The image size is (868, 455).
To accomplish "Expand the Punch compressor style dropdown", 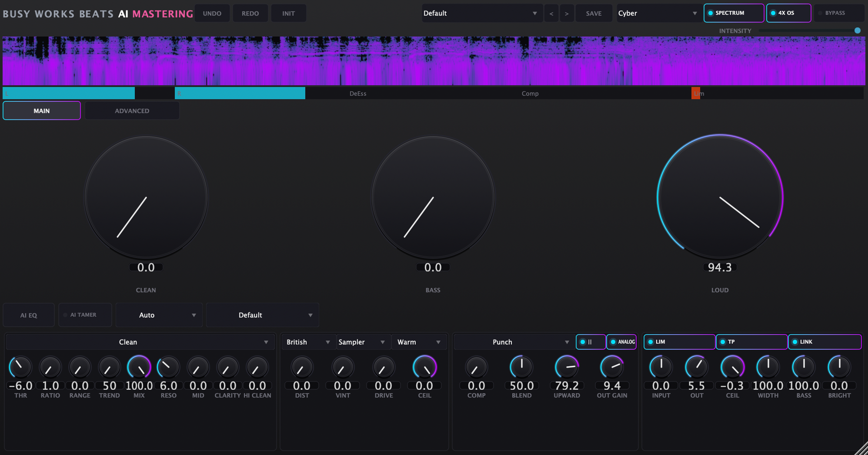I will pyautogui.click(x=512, y=342).
